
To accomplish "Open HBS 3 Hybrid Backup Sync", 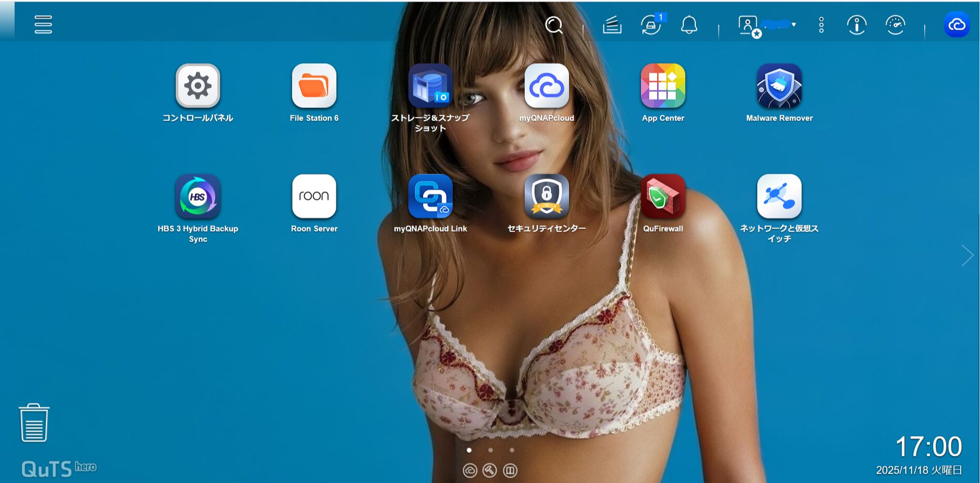I will pyautogui.click(x=198, y=197).
